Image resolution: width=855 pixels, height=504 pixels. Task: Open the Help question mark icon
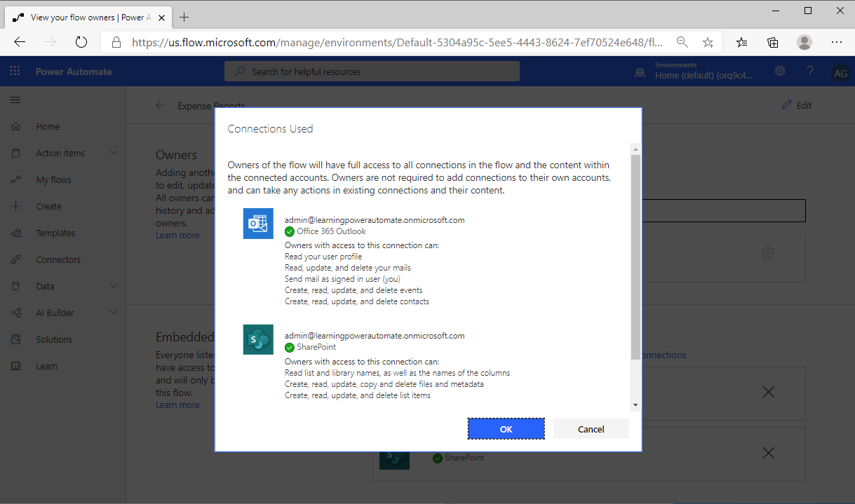pyautogui.click(x=810, y=71)
